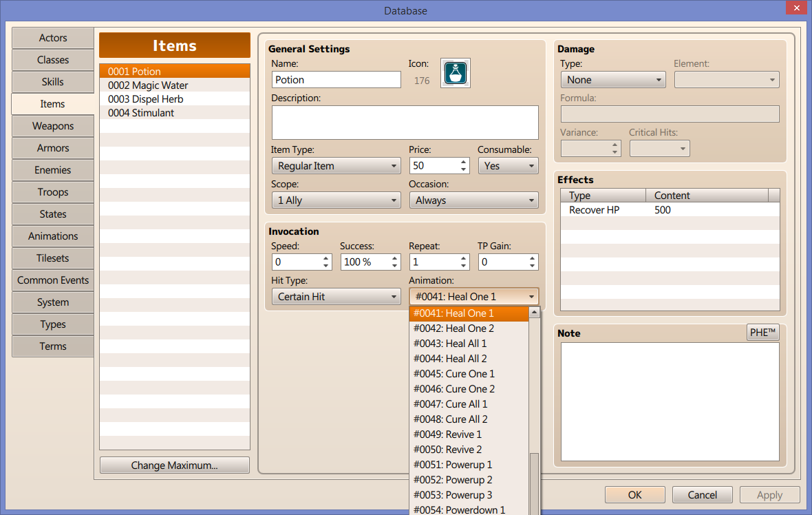This screenshot has height=515, width=812.
Task: Go to the Common Events tab
Action: pyautogui.click(x=53, y=280)
